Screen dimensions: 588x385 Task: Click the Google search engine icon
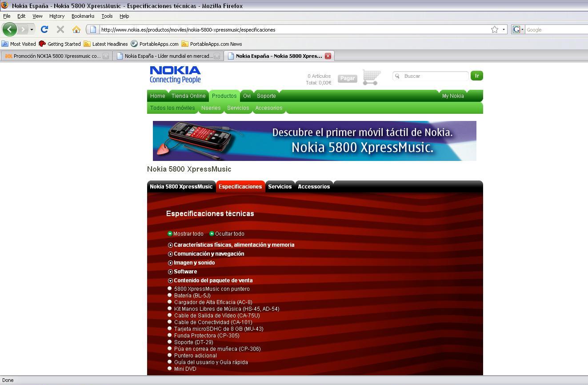(516, 29)
